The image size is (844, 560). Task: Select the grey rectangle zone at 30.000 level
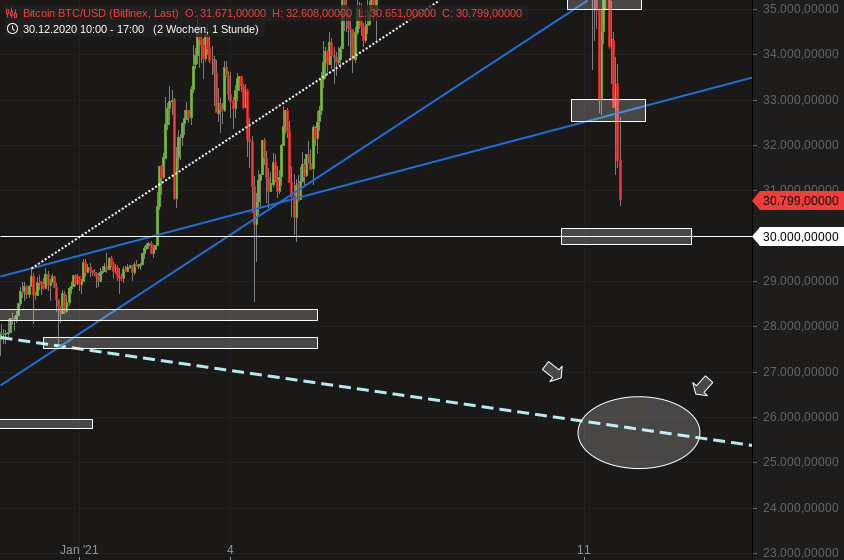pos(627,236)
